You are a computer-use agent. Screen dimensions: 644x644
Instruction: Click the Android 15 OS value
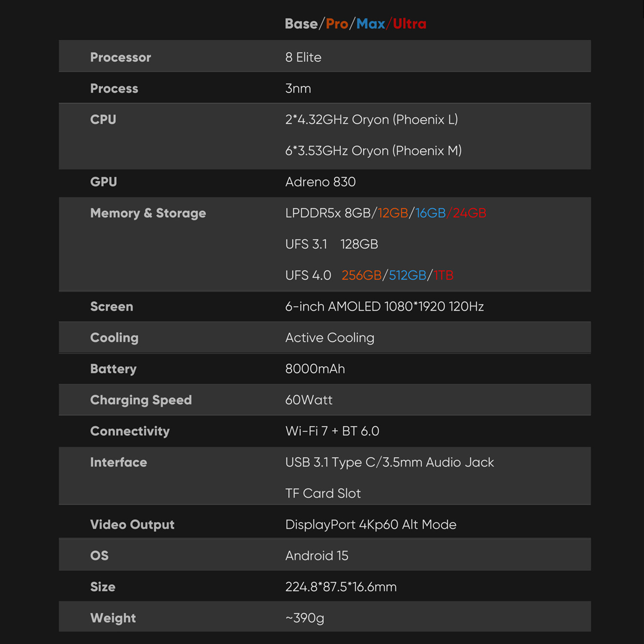coord(317,556)
